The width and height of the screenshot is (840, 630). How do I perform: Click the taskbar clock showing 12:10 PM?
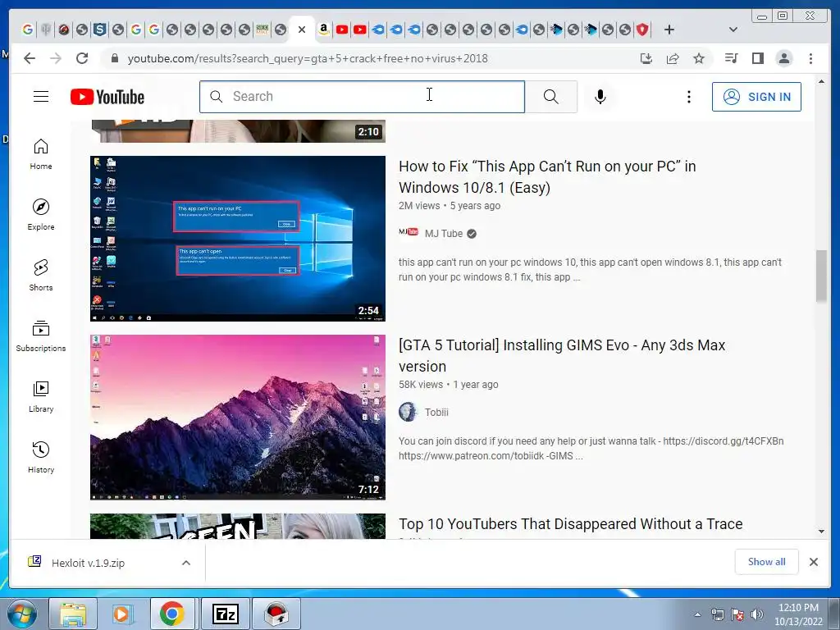click(x=798, y=614)
